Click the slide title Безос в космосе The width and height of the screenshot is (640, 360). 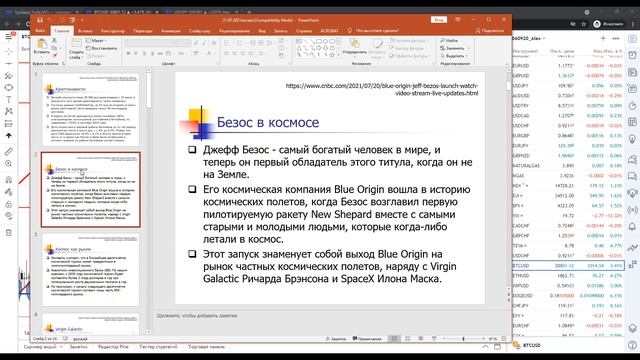pyautogui.click(x=268, y=122)
